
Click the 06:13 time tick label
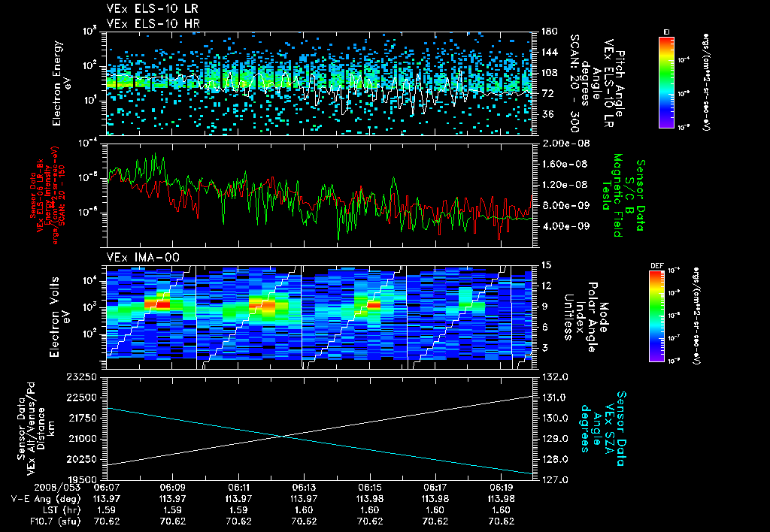(304, 488)
